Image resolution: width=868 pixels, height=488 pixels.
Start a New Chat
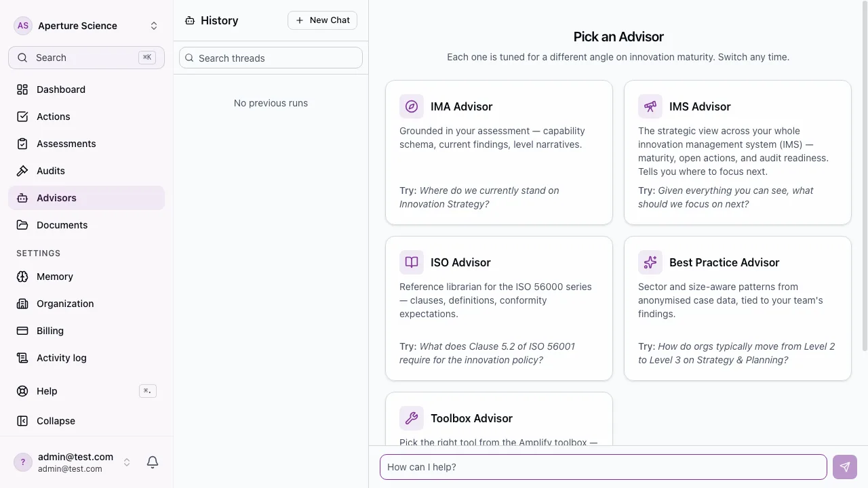point(322,20)
